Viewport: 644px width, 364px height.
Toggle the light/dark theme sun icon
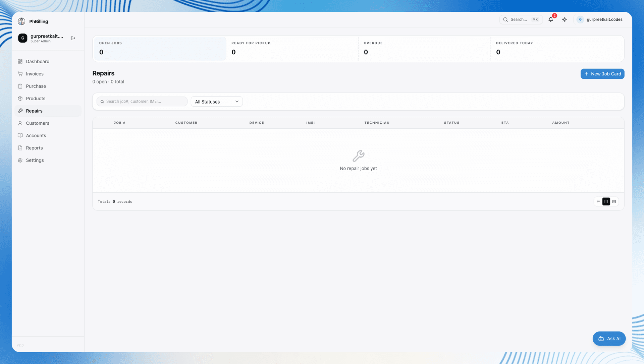565,19
